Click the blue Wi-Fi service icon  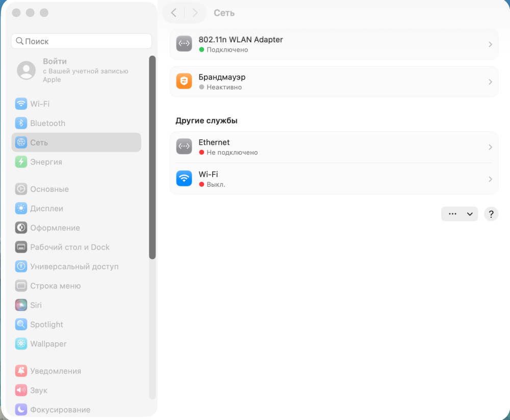click(184, 179)
